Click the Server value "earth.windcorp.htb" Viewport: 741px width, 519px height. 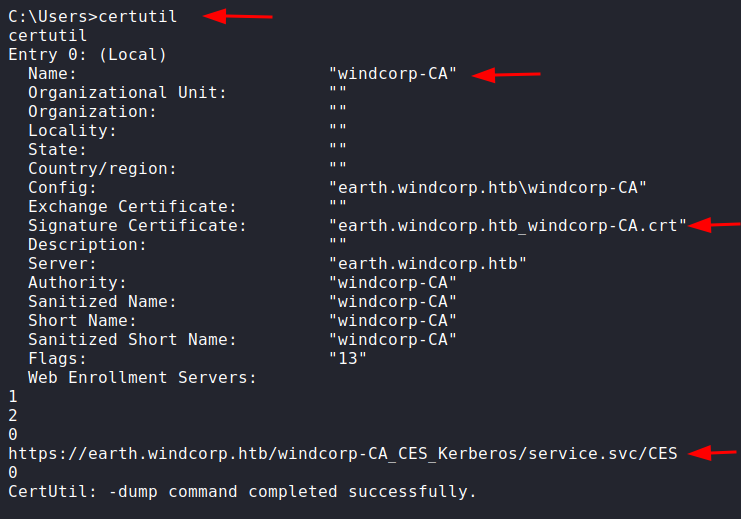pyautogui.click(x=428, y=263)
